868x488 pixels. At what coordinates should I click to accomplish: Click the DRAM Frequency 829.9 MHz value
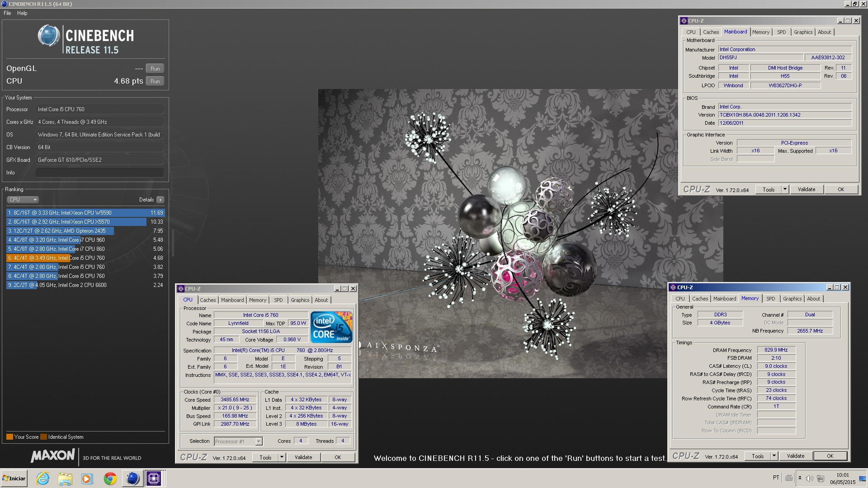[776, 350]
